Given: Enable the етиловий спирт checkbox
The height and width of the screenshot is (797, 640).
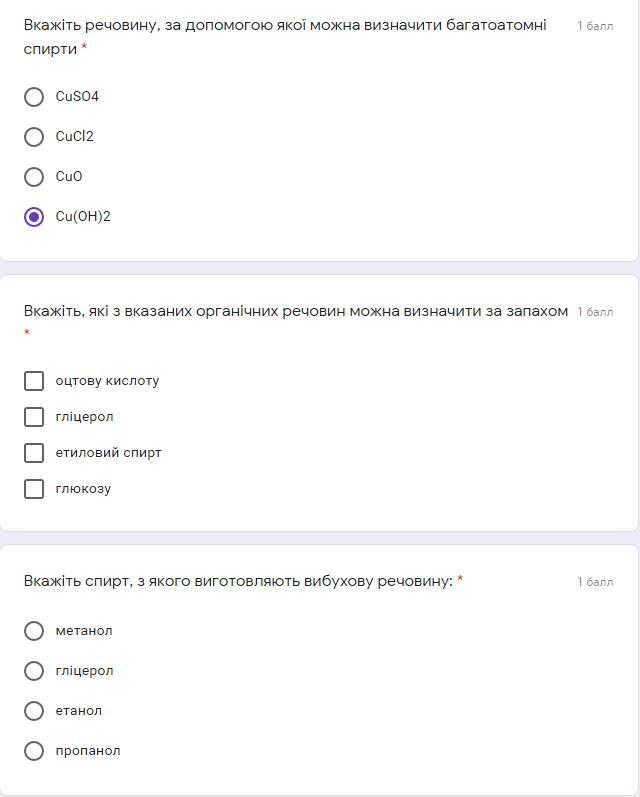Looking at the screenshot, I should pos(34,453).
